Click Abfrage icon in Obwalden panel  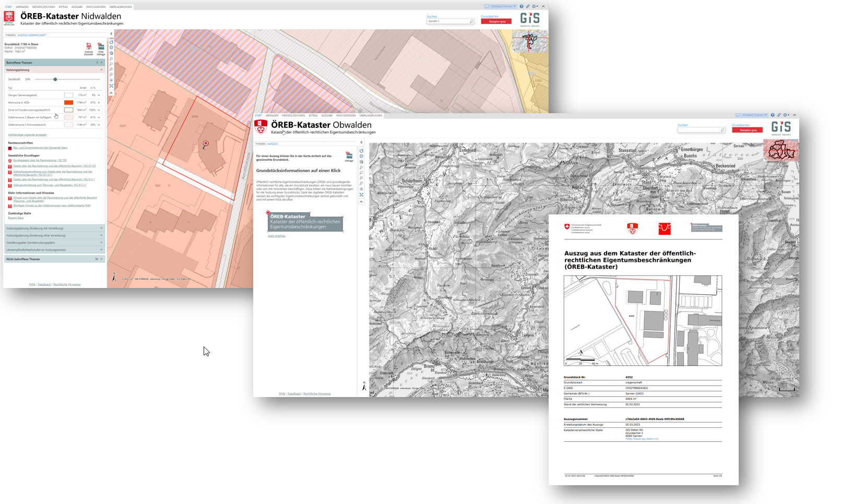[349, 155]
